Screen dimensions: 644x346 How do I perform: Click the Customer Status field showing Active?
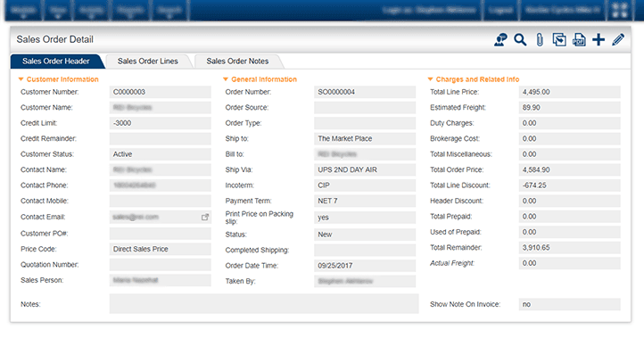coord(161,154)
